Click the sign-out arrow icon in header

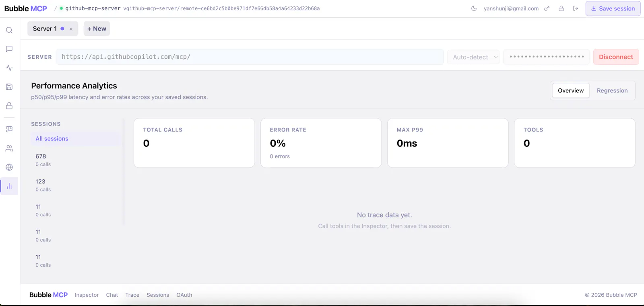[576, 8]
